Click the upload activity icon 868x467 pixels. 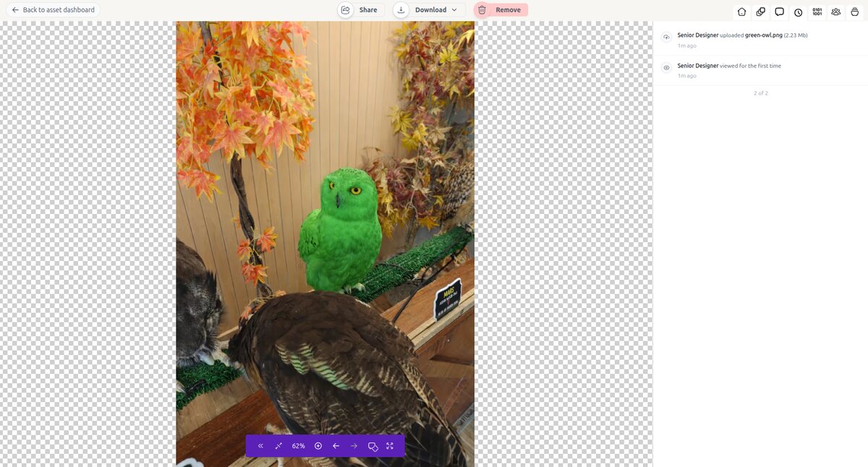(667, 38)
